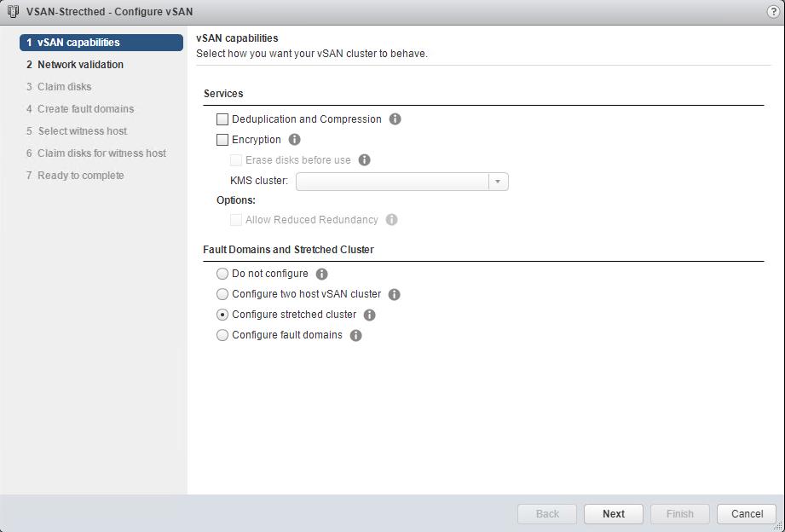Go to step 1 vSAN capabilities
The height and width of the screenshot is (532, 785).
[x=101, y=43]
